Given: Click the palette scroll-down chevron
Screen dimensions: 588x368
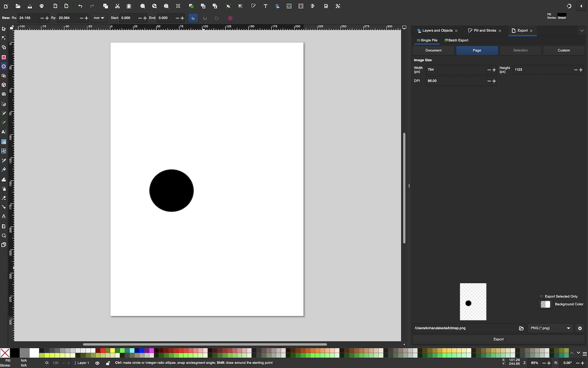Looking at the screenshot, I should pos(578,353).
